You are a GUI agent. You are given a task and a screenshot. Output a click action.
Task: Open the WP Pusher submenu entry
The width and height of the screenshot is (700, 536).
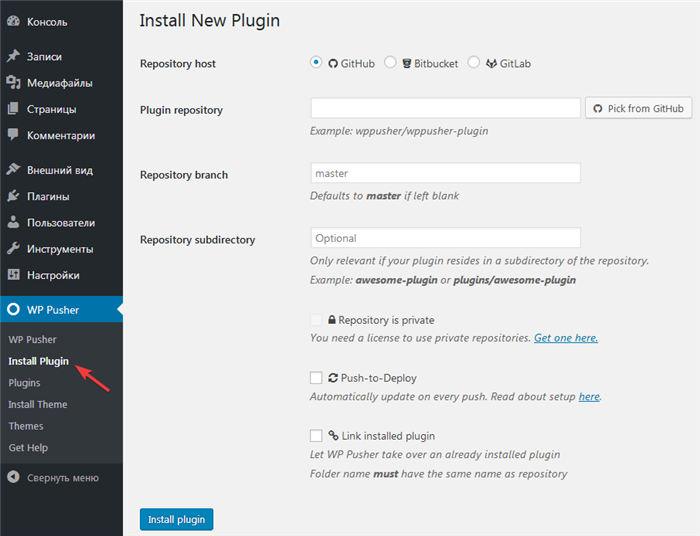tap(32, 340)
